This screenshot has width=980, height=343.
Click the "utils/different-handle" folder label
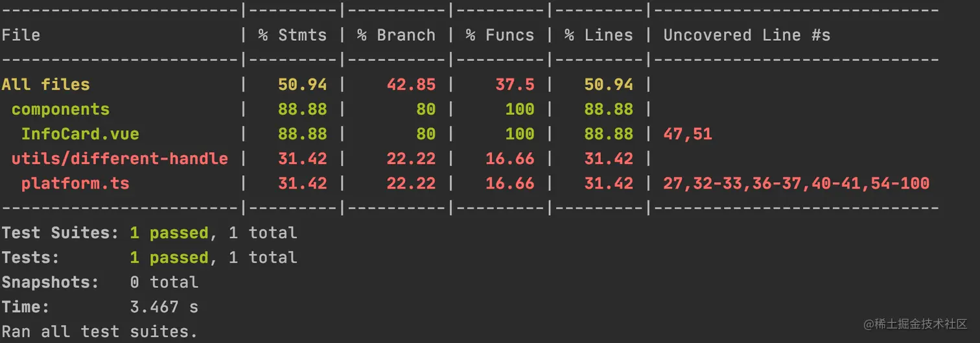point(120,159)
